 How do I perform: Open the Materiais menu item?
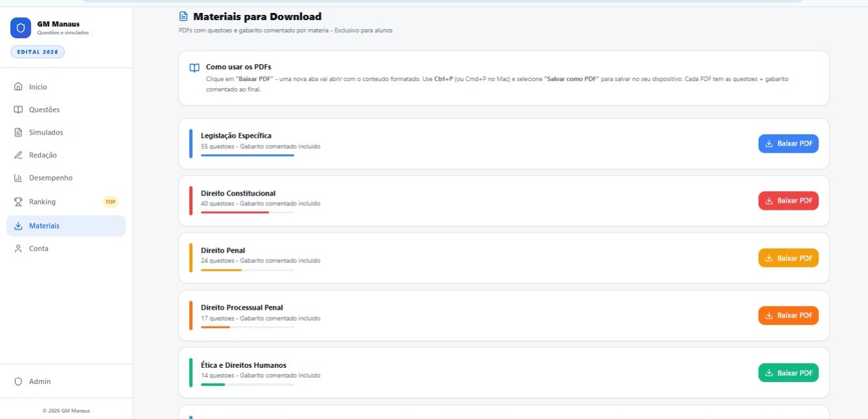click(x=66, y=226)
